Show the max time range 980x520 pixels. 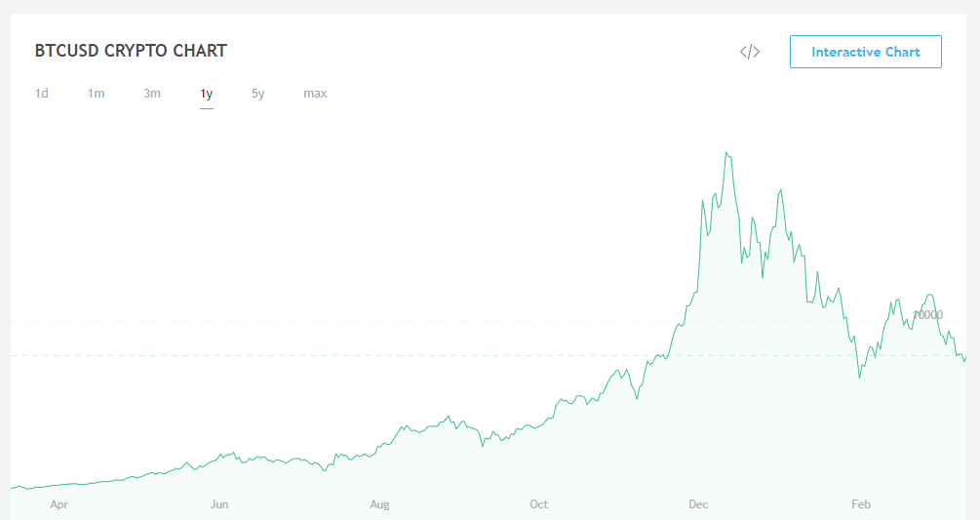[x=315, y=94]
